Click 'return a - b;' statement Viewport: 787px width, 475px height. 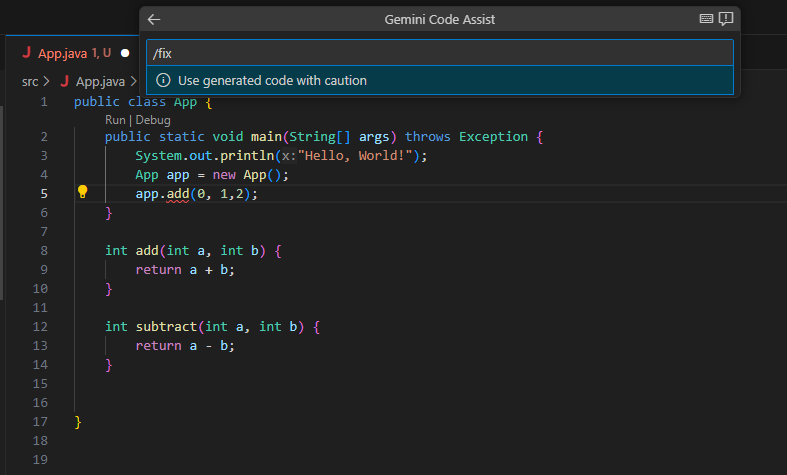click(x=185, y=345)
